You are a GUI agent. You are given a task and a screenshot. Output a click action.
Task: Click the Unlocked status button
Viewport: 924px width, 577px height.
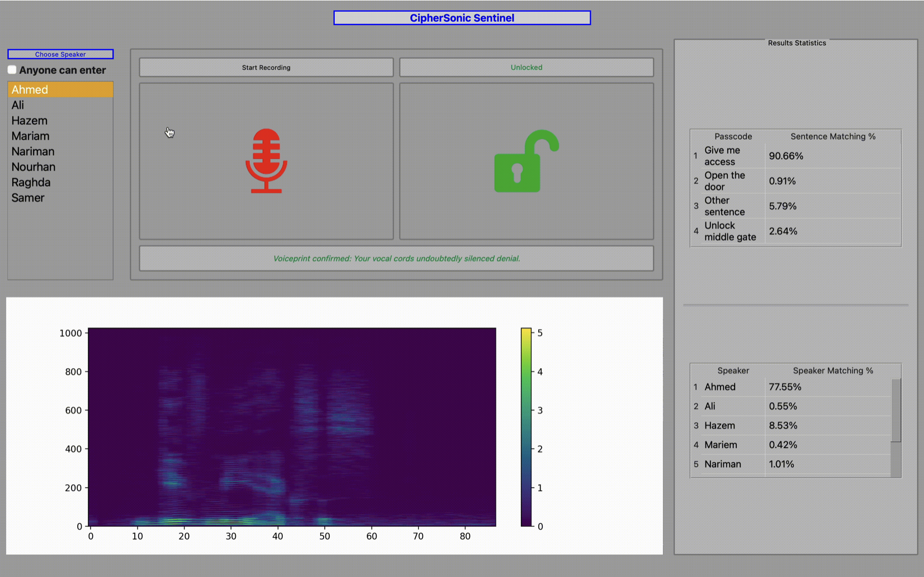point(526,67)
